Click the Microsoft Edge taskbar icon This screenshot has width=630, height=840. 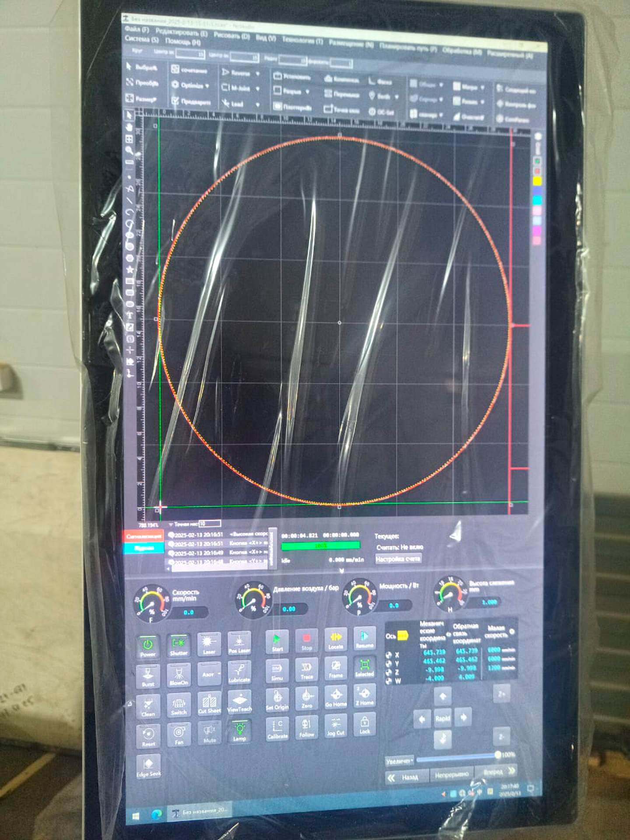point(156,814)
